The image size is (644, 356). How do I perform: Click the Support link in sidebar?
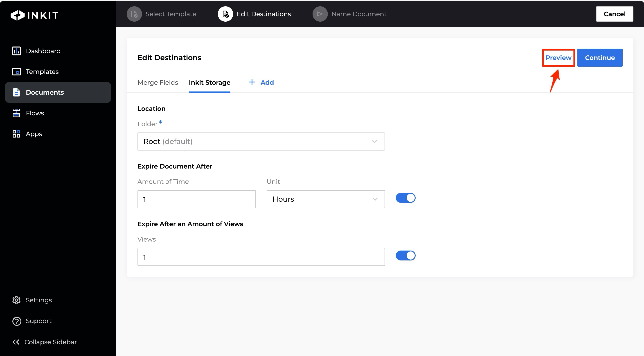(x=38, y=321)
